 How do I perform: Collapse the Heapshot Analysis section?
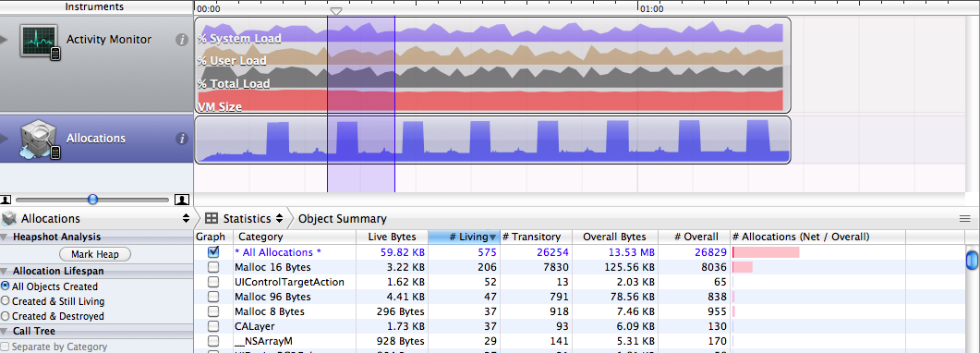[5, 237]
